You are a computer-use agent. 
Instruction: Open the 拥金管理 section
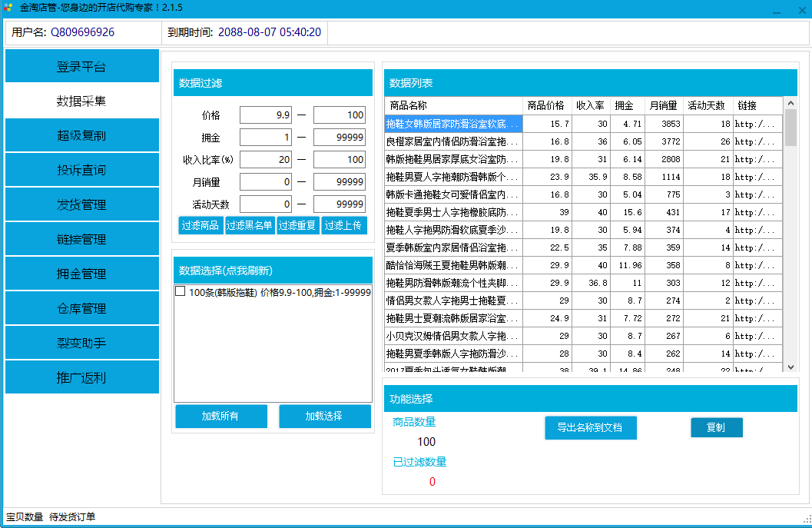click(81, 273)
